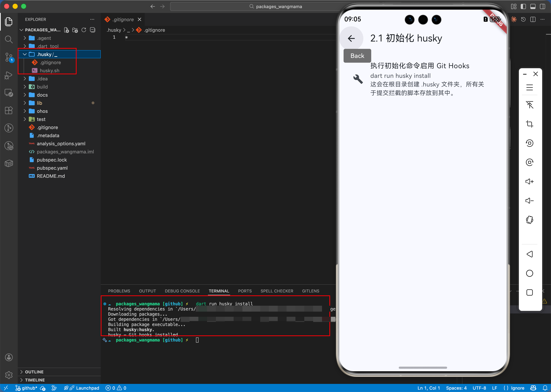Switch to the DEBUG CONSOLE tab
Viewport: 551px width, 392px height.
[182, 291]
